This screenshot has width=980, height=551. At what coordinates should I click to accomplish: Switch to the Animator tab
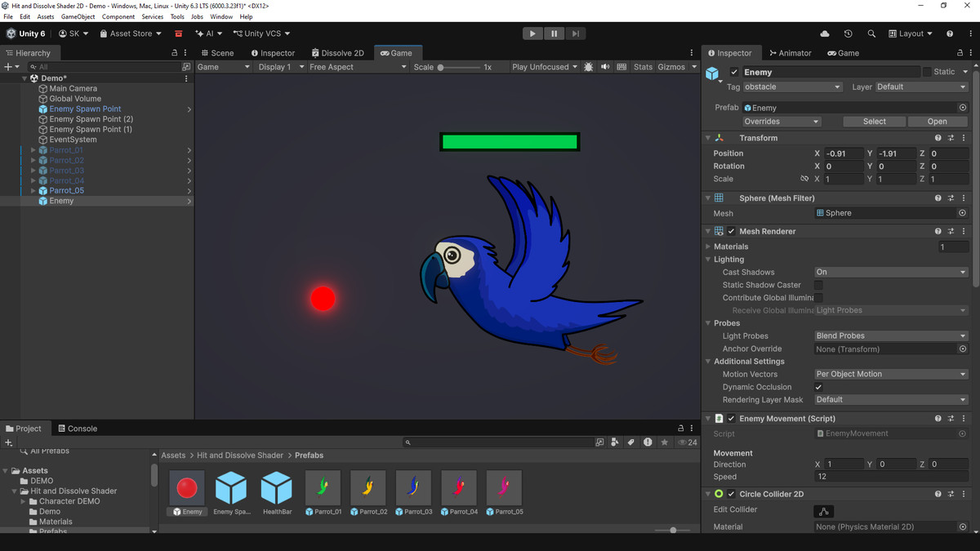coord(790,53)
